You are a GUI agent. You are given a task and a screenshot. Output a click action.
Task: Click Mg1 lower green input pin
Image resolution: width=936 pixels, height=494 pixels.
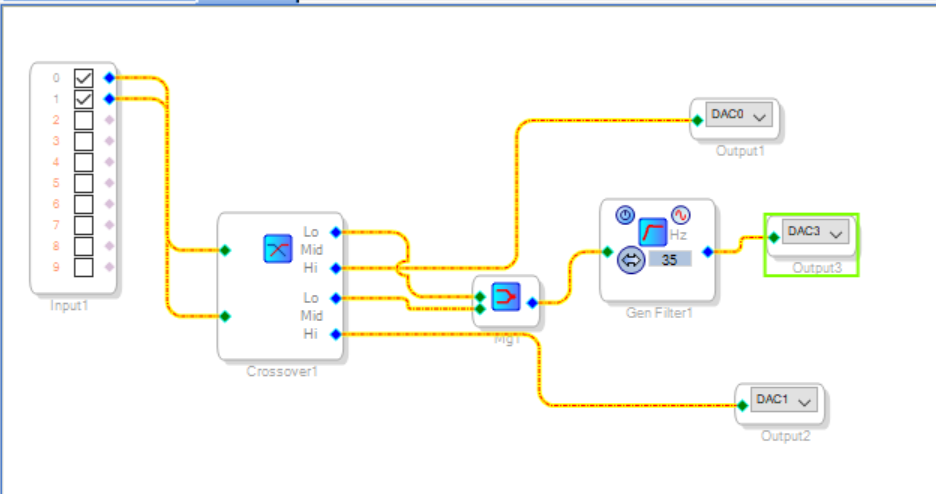tap(481, 308)
